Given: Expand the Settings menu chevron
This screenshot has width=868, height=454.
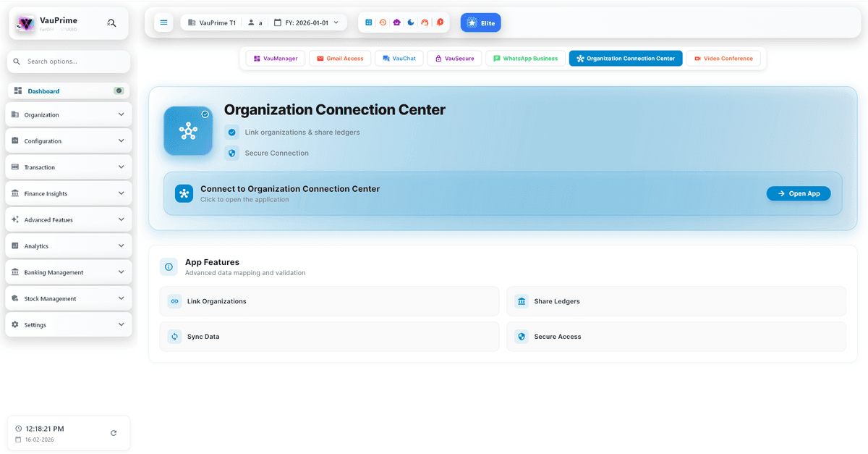Looking at the screenshot, I should tap(121, 324).
